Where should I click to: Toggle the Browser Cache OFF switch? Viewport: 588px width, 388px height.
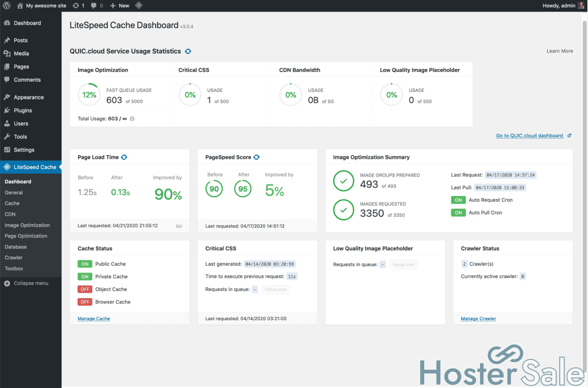click(85, 302)
